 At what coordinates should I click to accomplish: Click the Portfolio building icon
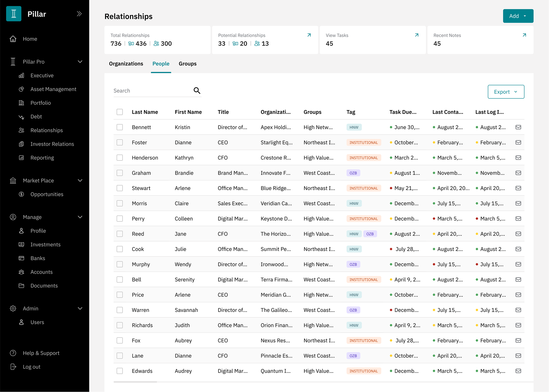click(x=21, y=103)
